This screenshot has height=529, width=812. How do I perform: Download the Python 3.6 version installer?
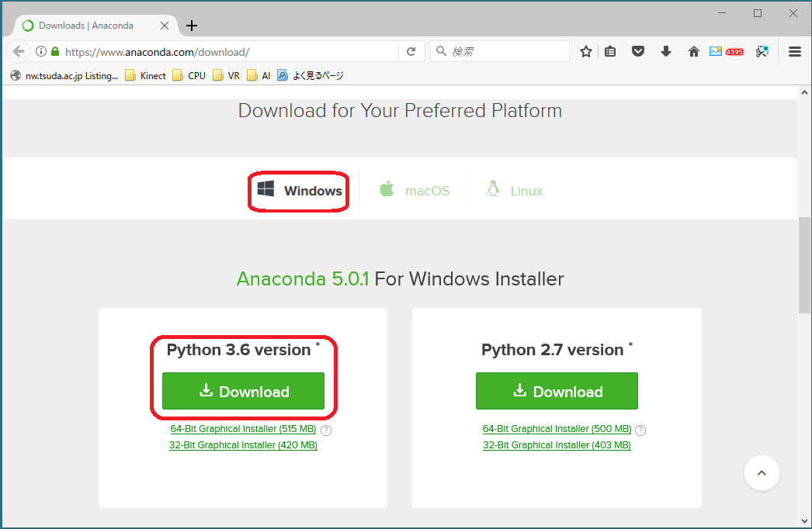(x=243, y=392)
